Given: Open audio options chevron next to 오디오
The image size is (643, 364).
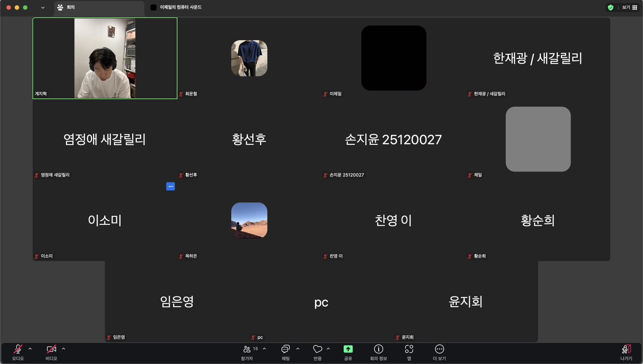Looking at the screenshot, I should (30, 349).
